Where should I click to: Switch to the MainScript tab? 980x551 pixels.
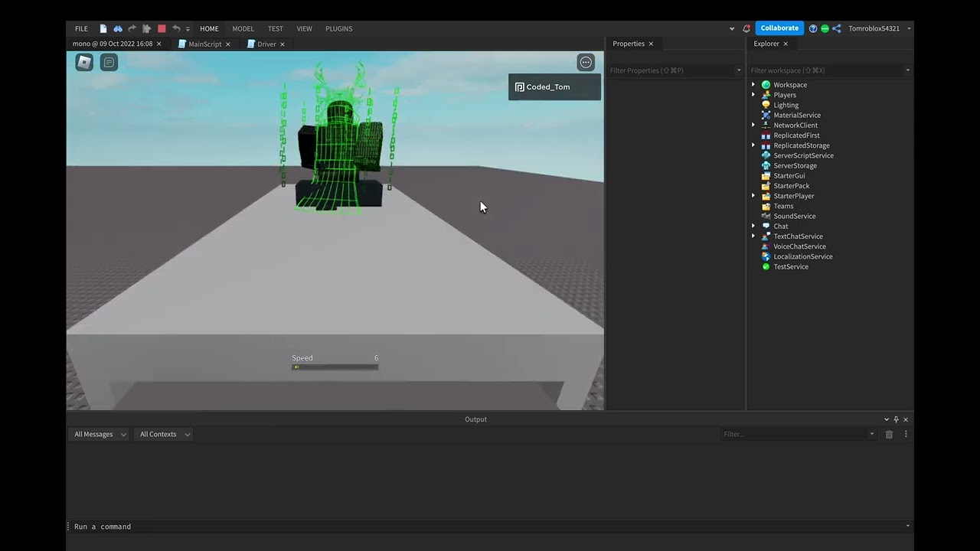point(204,44)
